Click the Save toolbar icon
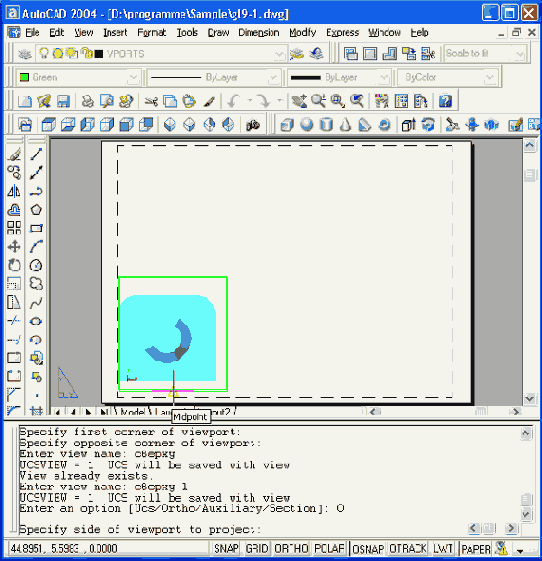 pos(63,102)
